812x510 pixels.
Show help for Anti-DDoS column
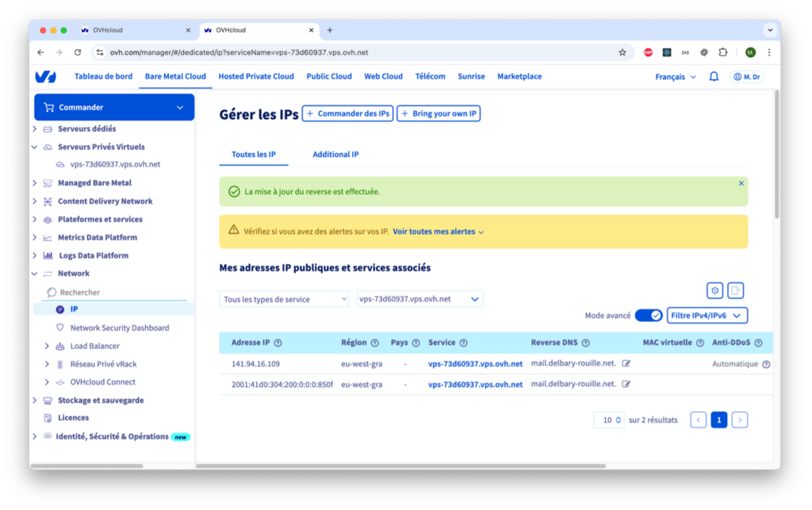[759, 343]
